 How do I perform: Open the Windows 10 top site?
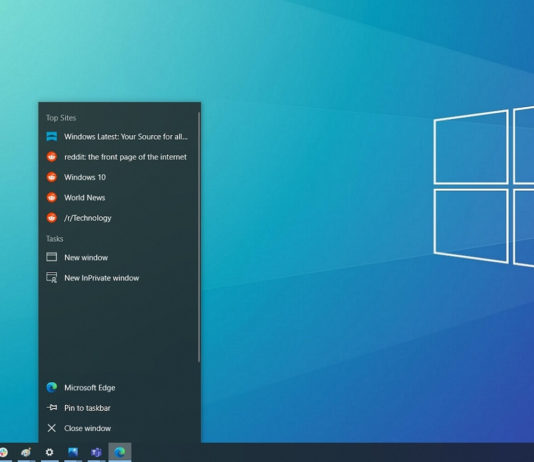pos(120,177)
